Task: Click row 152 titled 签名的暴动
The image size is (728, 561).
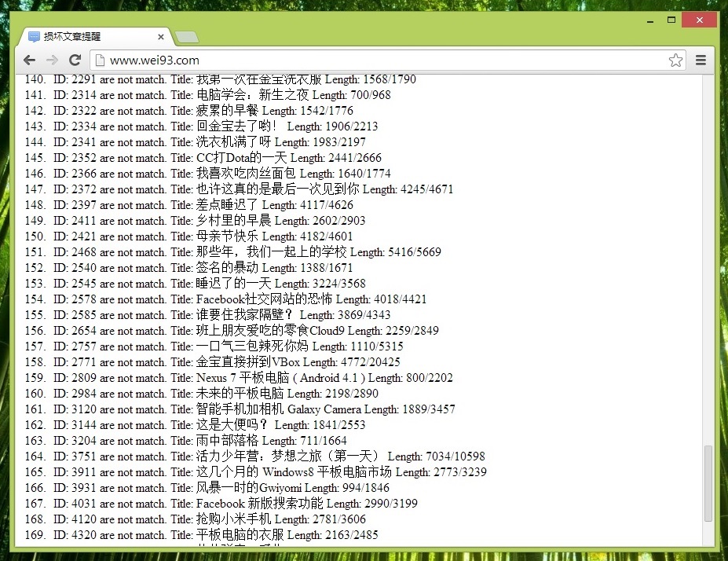Action: (x=189, y=268)
